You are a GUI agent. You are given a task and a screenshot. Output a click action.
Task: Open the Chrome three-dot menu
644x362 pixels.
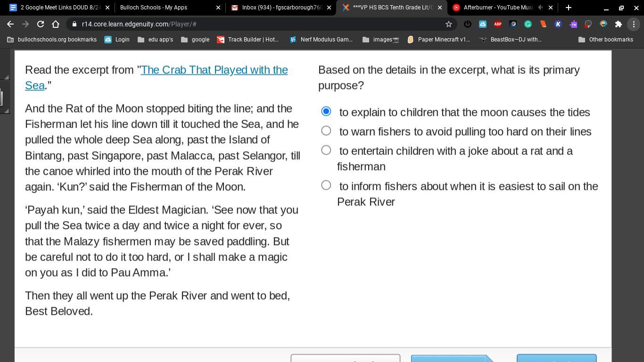tap(633, 24)
